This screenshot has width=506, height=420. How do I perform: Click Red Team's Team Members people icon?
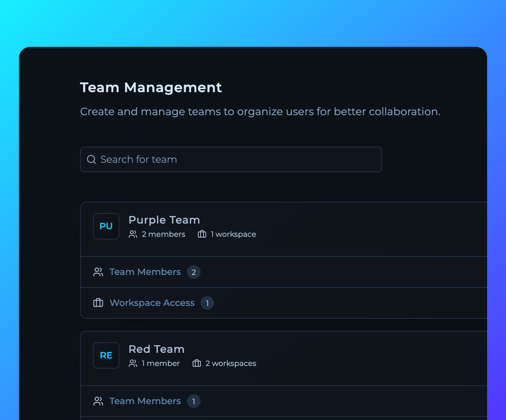click(x=98, y=401)
